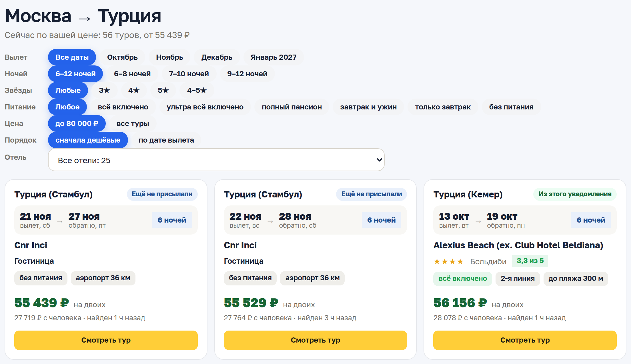Select Любые stars filter
This screenshot has width=631, height=364.
tap(68, 90)
